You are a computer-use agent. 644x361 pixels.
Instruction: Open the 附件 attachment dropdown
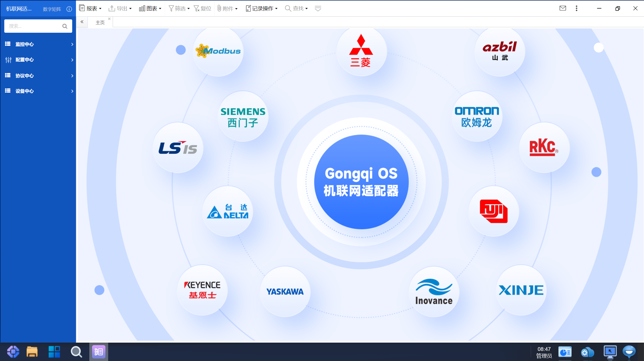(227, 8)
